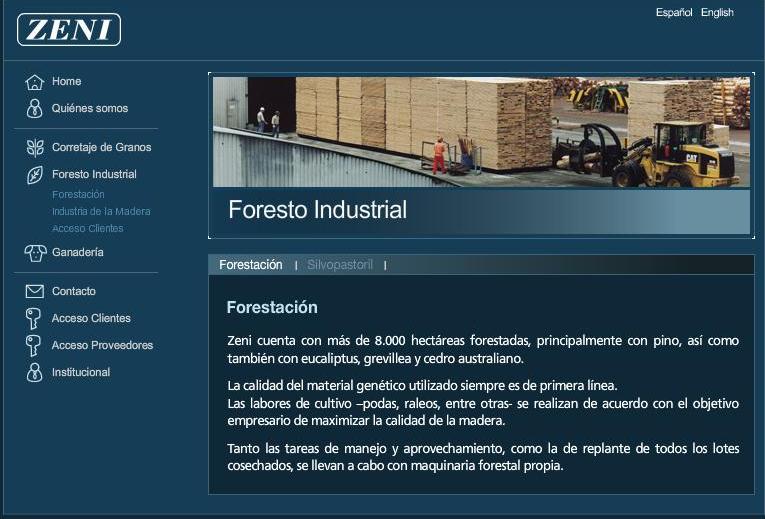Click the key icon beside Acceso Proveedores
The image size is (765, 519).
tap(34, 346)
